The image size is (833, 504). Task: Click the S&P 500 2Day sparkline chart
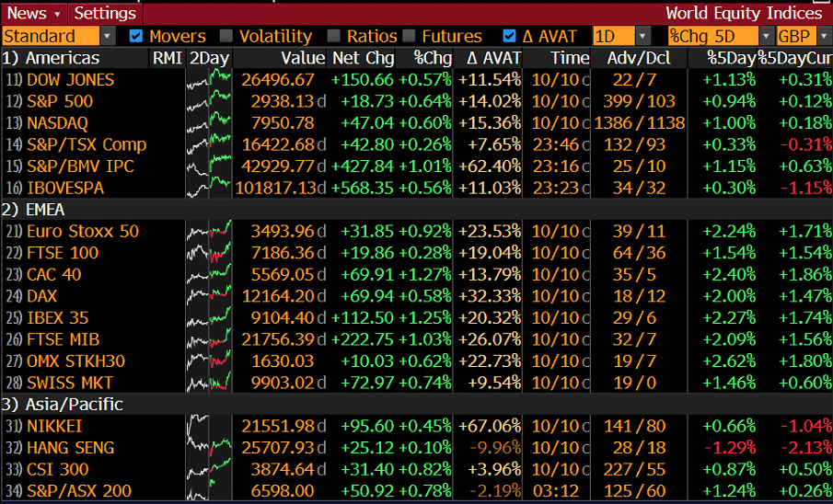click(x=209, y=101)
